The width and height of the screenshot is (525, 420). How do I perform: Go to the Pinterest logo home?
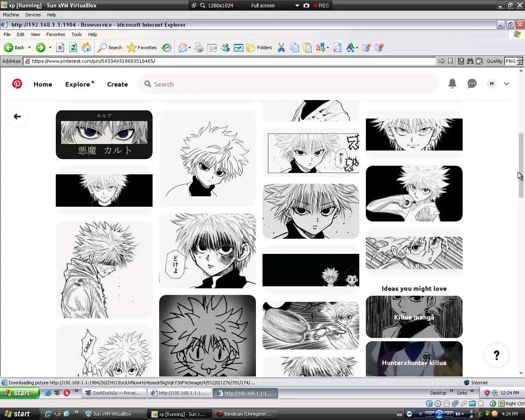tap(17, 84)
